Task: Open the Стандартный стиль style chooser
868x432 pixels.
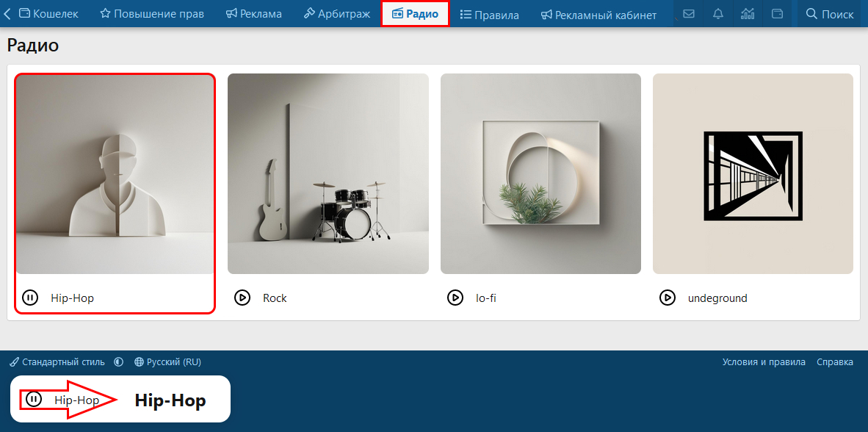Action: (x=57, y=362)
